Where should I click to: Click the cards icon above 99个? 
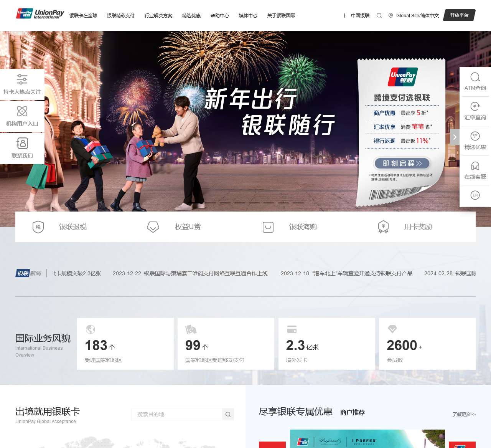191,329
